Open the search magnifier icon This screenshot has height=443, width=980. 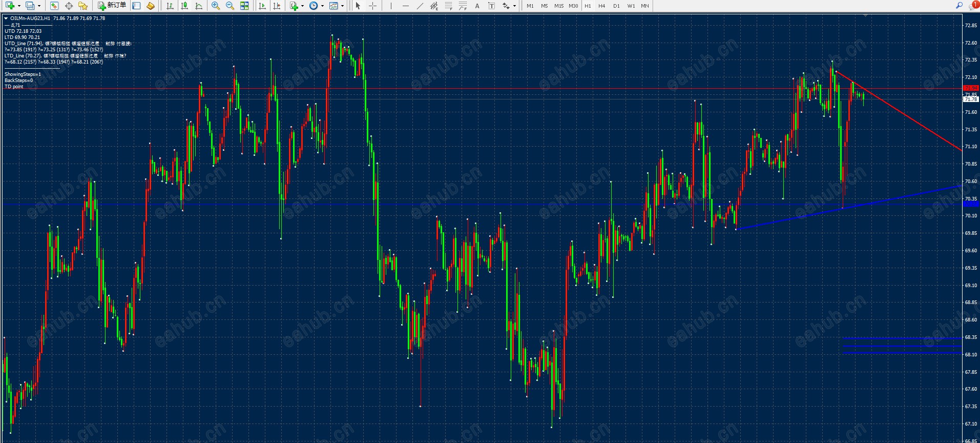(x=959, y=6)
